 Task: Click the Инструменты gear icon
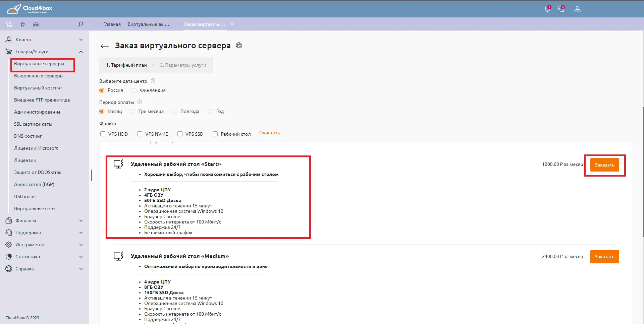tap(9, 245)
